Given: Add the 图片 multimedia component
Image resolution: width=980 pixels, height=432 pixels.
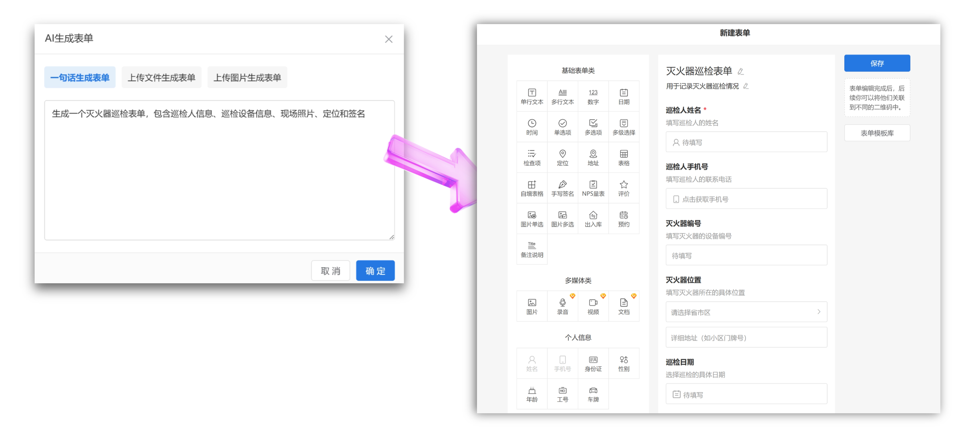Looking at the screenshot, I should (532, 306).
